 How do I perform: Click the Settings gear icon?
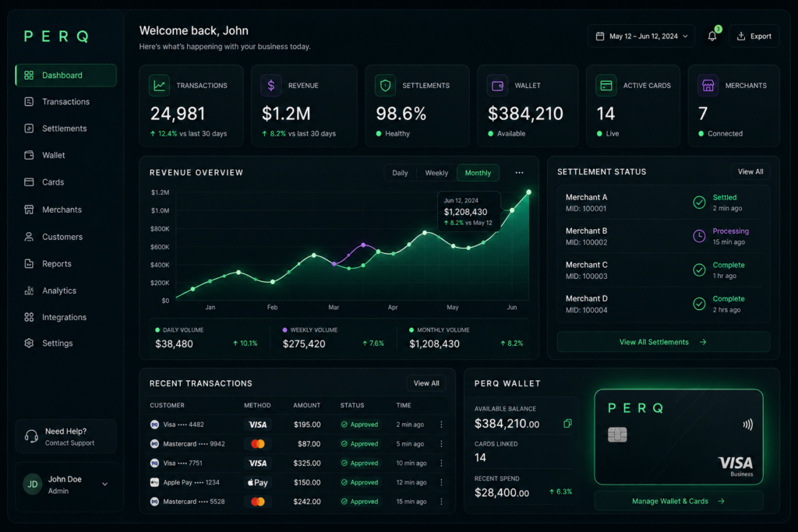pyautogui.click(x=29, y=343)
